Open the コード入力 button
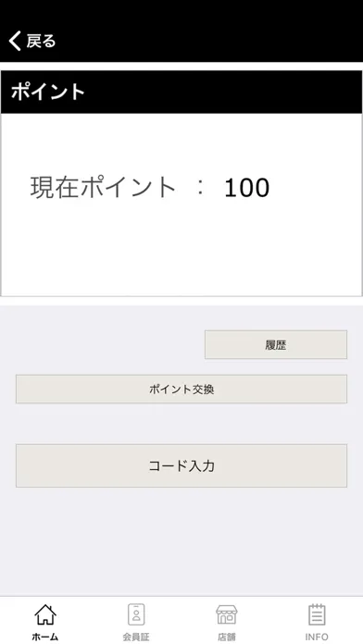Screen dimensions: 363x644 (181, 465)
